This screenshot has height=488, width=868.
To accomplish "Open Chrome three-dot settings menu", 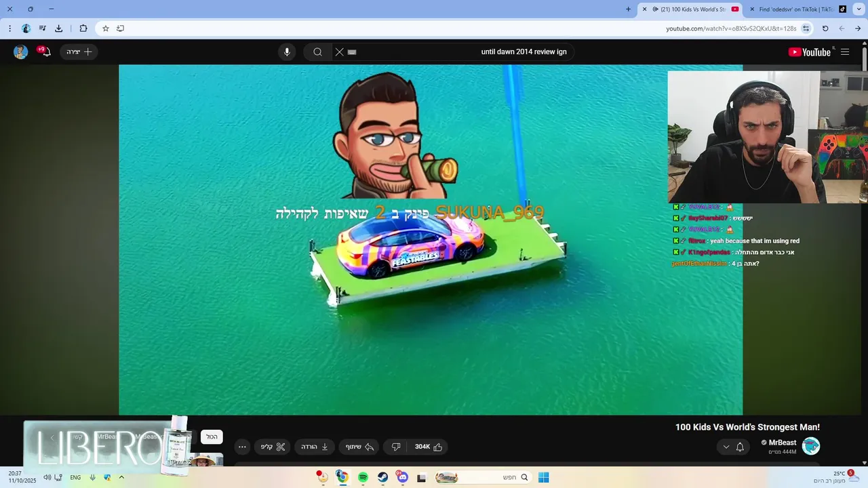I will [x=9, y=28].
